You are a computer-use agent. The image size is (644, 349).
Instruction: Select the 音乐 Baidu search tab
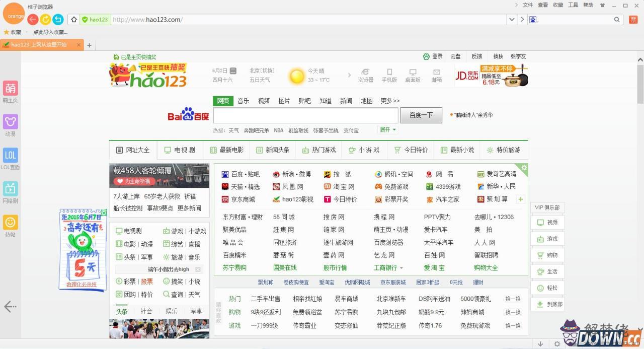tap(244, 101)
